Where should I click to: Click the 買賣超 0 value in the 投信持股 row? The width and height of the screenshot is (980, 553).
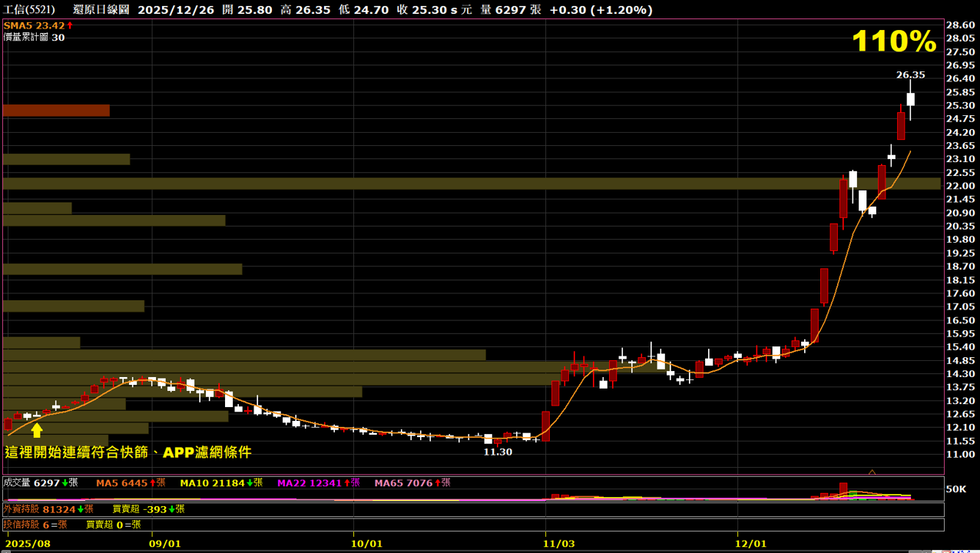pos(114,525)
